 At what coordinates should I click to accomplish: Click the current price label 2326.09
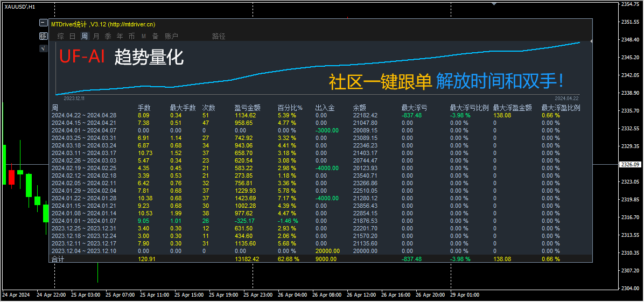(631, 164)
